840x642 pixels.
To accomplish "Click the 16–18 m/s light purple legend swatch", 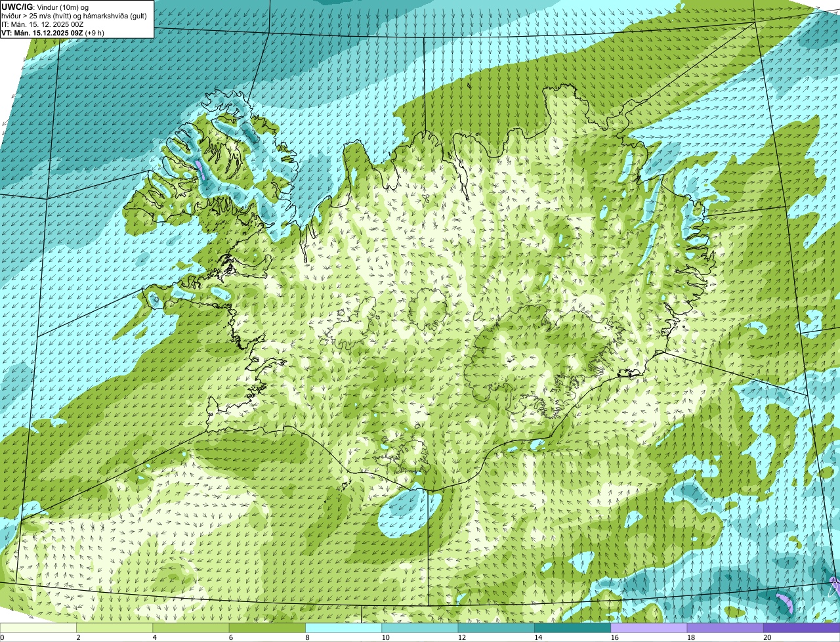I will [649, 628].
